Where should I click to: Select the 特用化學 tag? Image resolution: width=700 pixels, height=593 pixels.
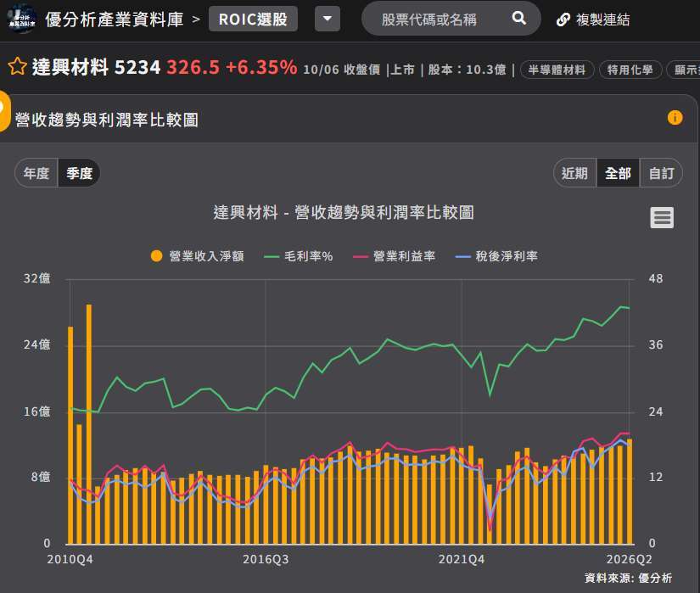coord(630,70)
